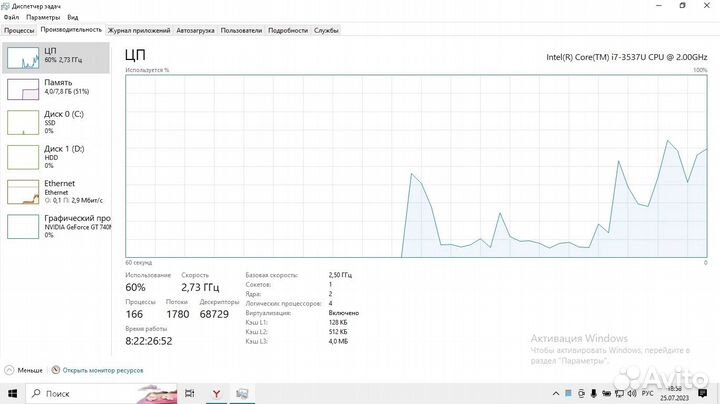Open Yandex browser from the taskbar
720x404 pixels.
[x=216, y=393]
